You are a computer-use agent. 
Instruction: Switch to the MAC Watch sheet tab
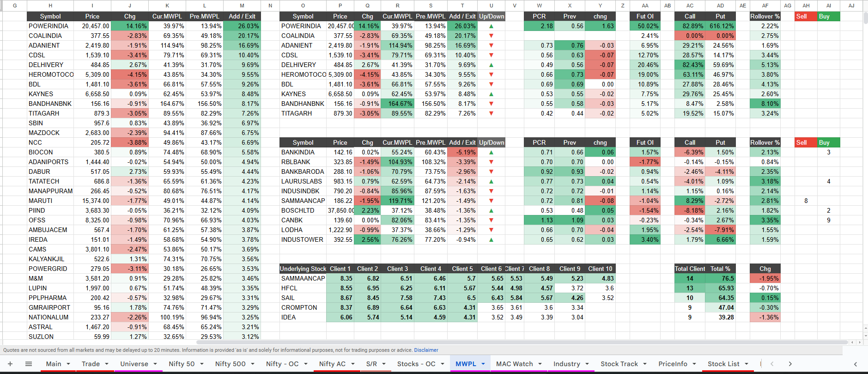tap(514, 364)
